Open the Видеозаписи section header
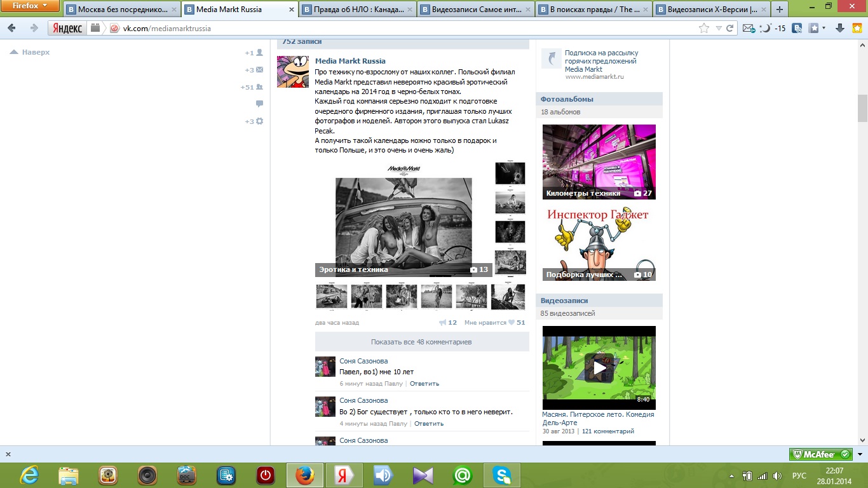Screen dimensions: 868x488 point(564,301)
